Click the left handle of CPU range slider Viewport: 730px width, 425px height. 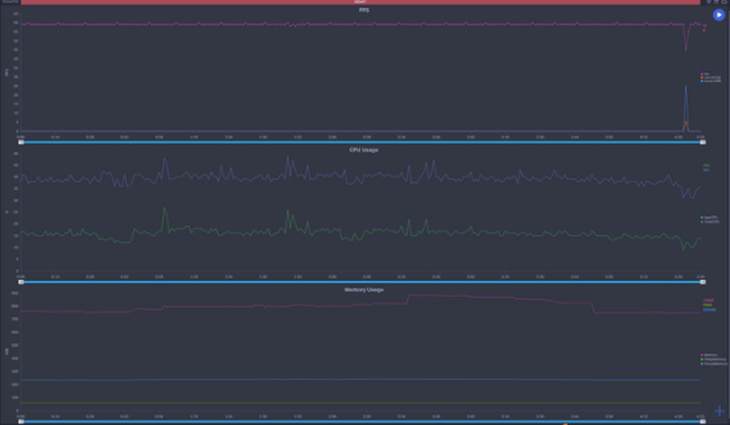(19, 282)
